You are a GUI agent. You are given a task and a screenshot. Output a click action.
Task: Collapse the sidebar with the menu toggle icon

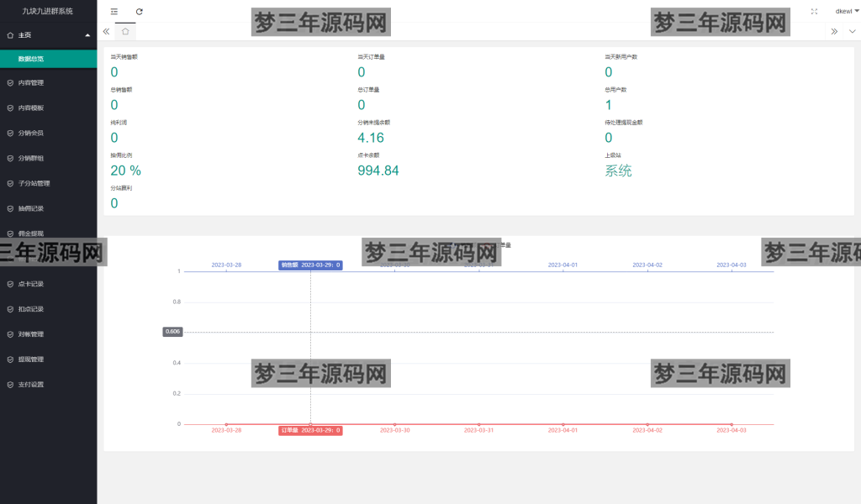coord(114,12)
